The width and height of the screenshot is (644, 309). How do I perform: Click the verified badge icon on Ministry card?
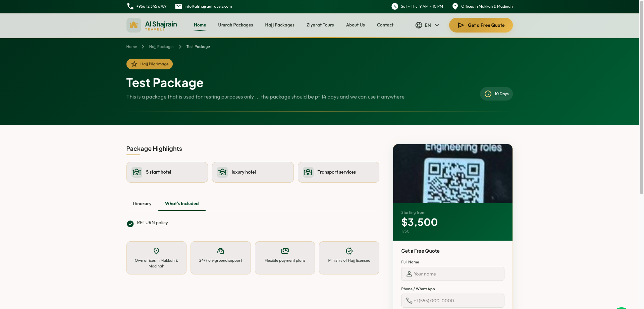point(349,251)
